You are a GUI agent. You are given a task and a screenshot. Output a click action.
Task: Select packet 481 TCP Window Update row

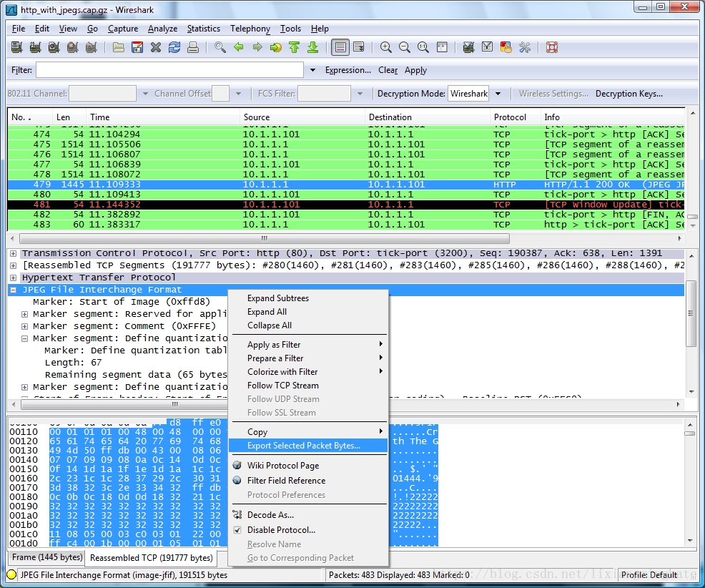coord(346,205)
